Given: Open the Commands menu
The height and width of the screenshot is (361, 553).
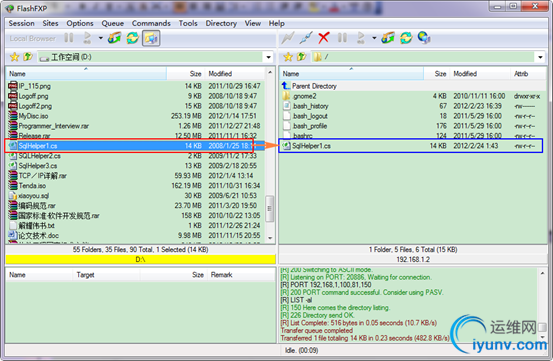Looking at the screenshot, I should [x=151, y=23].
